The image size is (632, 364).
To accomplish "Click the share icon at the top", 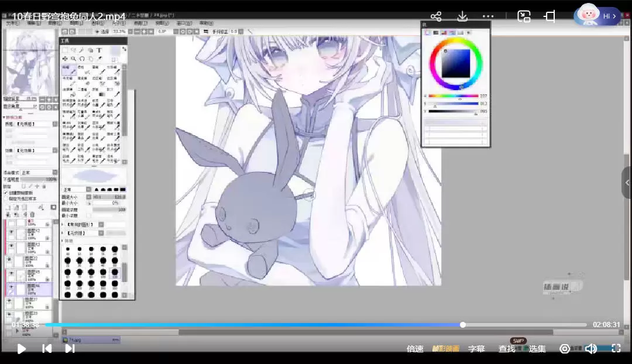I will (436, 16).
